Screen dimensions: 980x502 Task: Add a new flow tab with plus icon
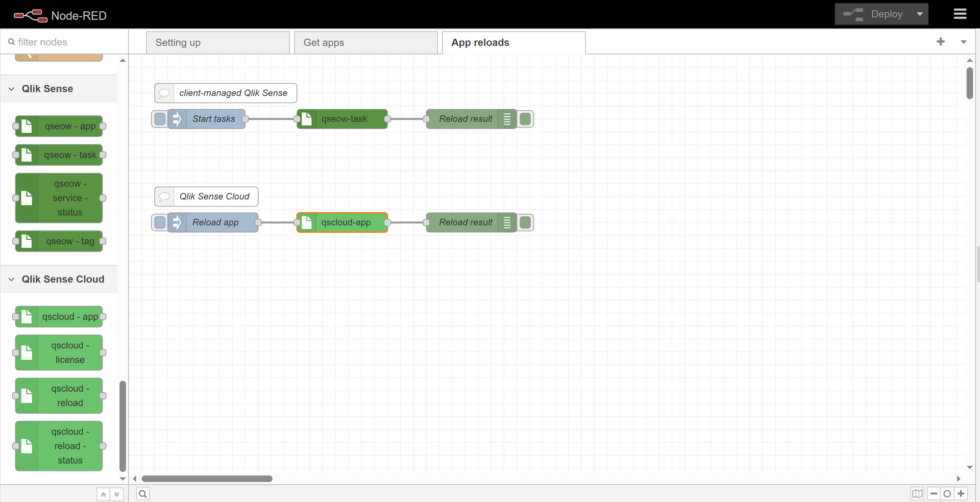click(940, 42)
